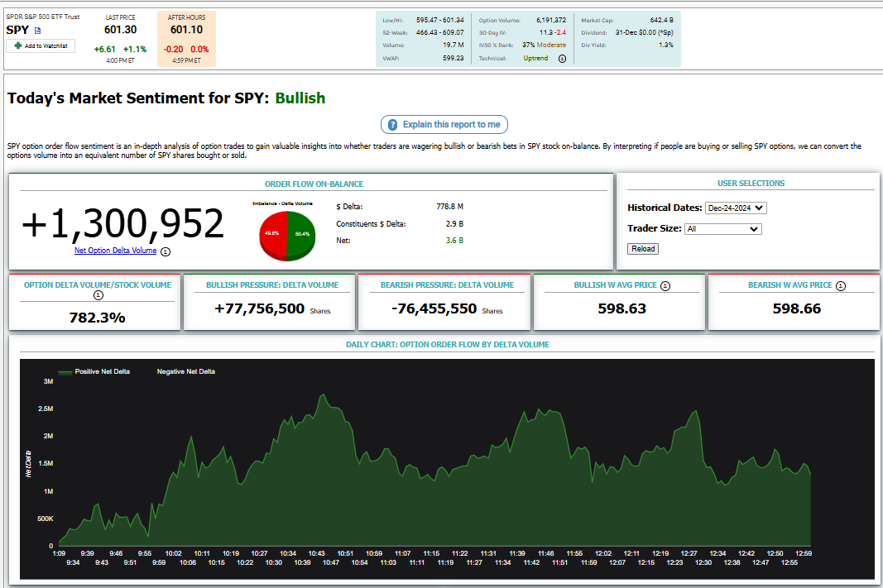
Task: Select the Market Cap value 642.4 B
Action: (x=662, y=20)
